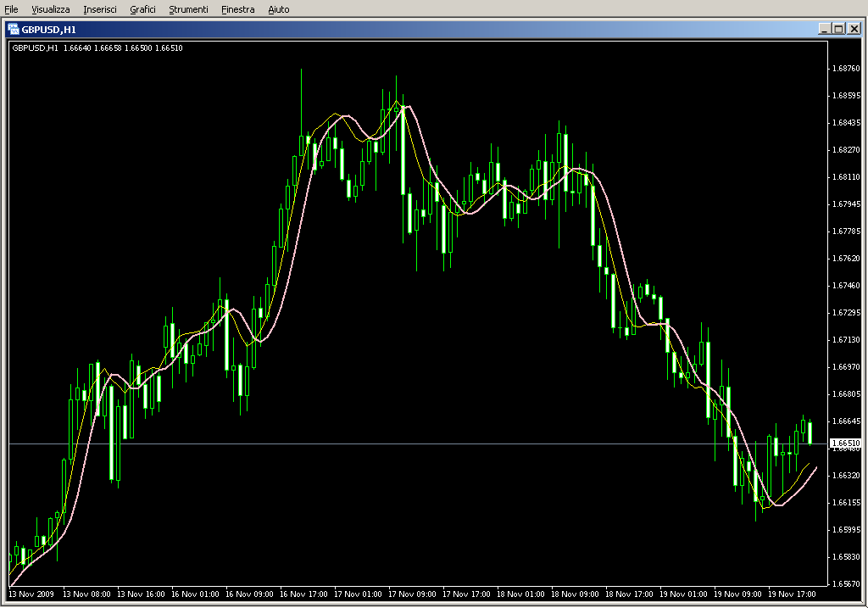The height and width of the screenshot is (608, 868).
Task: Close the GBPUSD,H1 chart window
Action: tap(854, 29)
